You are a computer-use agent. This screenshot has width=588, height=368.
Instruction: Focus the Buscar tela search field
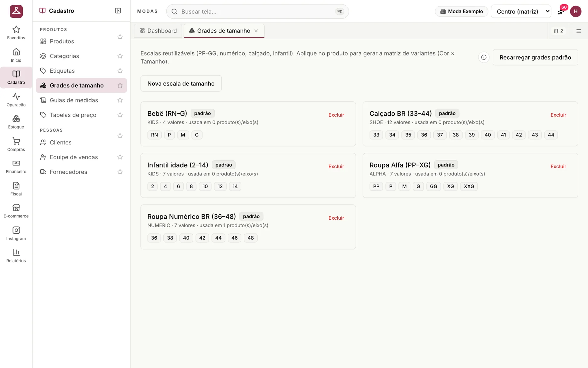coord(258,11)
